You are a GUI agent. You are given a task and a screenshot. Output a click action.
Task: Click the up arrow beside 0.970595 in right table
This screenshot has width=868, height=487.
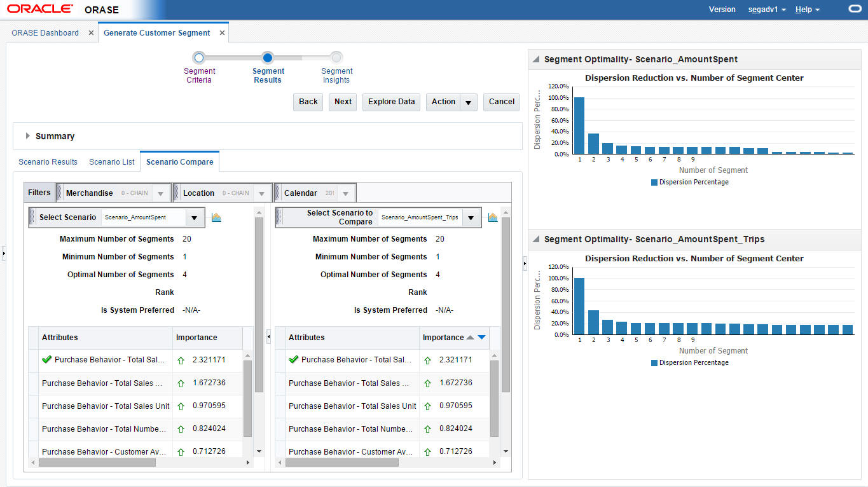pos(427,406)
